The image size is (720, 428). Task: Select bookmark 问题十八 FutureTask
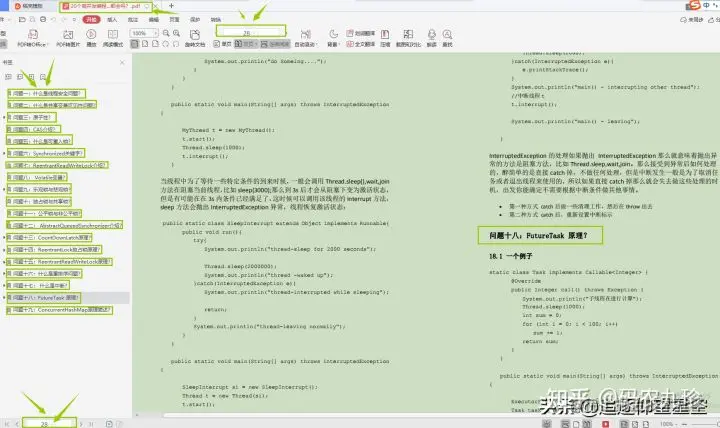point(44,298)
